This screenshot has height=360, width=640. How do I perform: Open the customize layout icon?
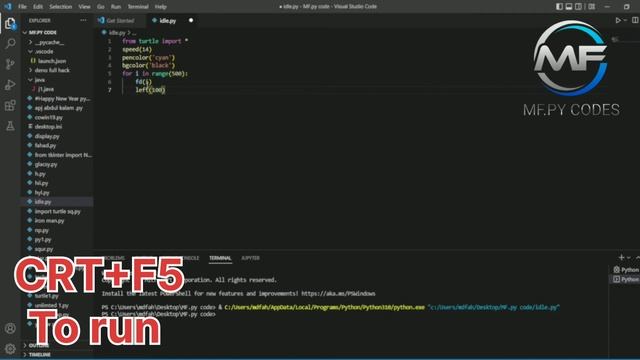click(591, 7)
